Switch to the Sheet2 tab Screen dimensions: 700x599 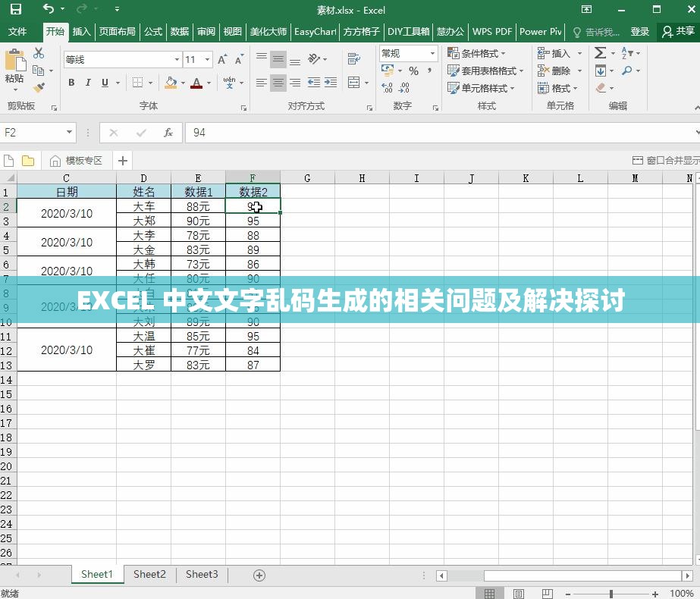pyautogui.click(x=149, y=575)
